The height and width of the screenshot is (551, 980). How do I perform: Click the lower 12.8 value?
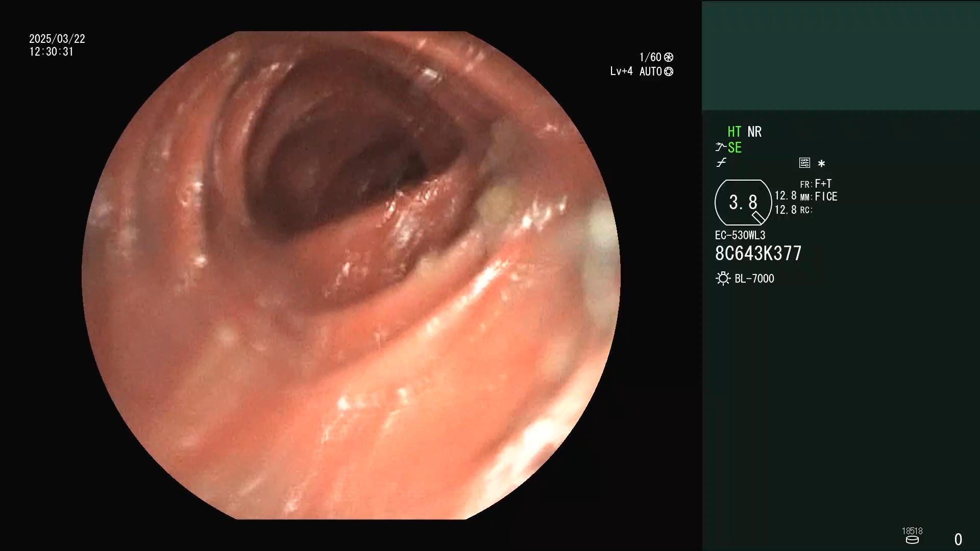point(786,210)
